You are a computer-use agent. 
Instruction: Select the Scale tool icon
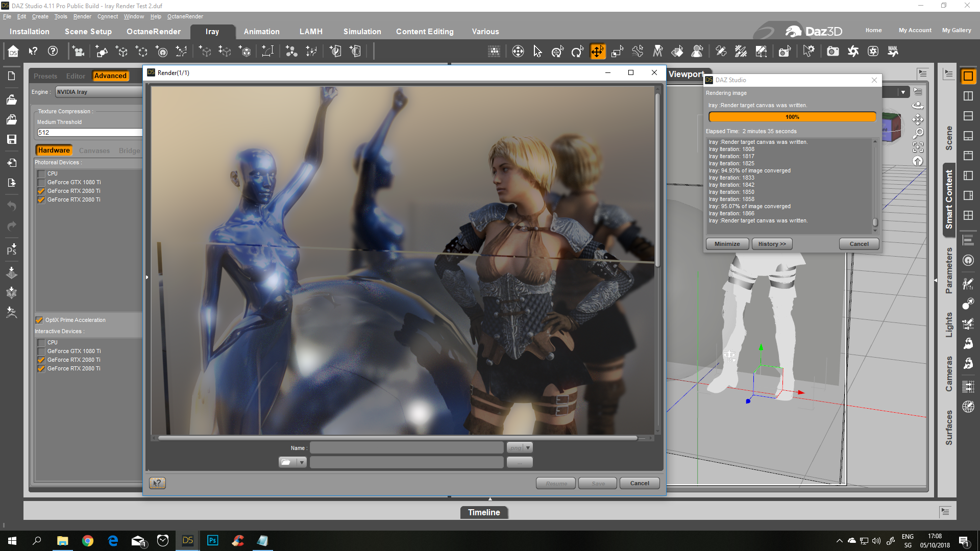coord(617,51)
